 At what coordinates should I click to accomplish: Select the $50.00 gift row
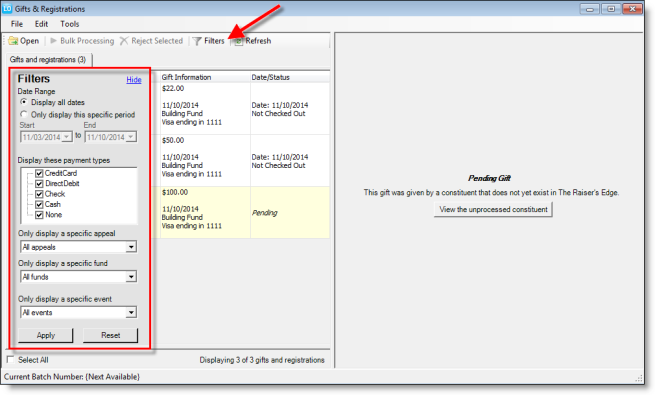click(x=240, y=160)
